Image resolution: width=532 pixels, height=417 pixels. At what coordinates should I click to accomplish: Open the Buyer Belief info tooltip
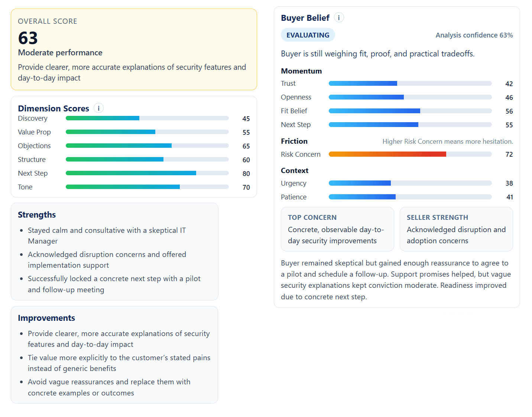click(x=338, y=17)
